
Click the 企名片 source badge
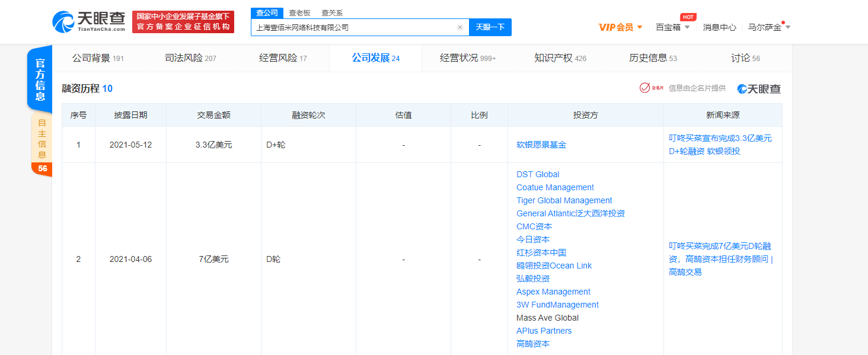pyautogui.click(x=652, y=88)
